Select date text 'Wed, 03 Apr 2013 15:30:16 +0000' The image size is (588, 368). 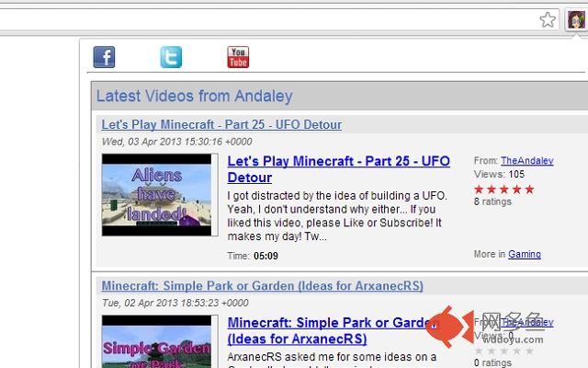(177, 142)
